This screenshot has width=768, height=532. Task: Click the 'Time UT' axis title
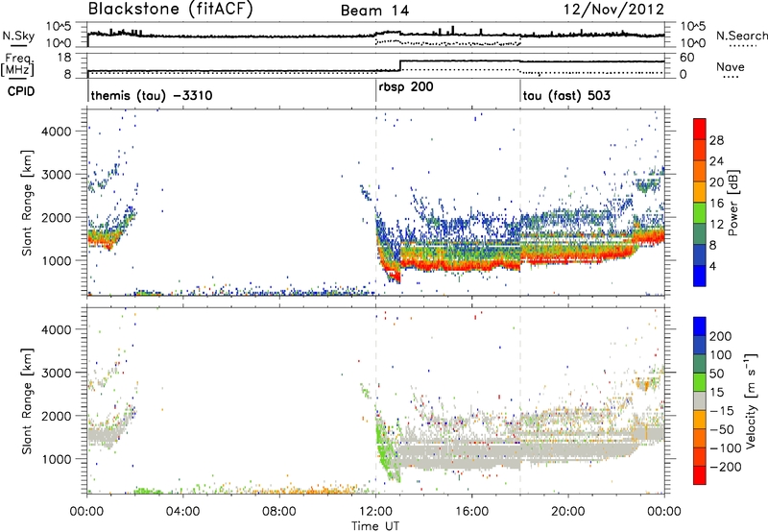(x=375, y=526)
